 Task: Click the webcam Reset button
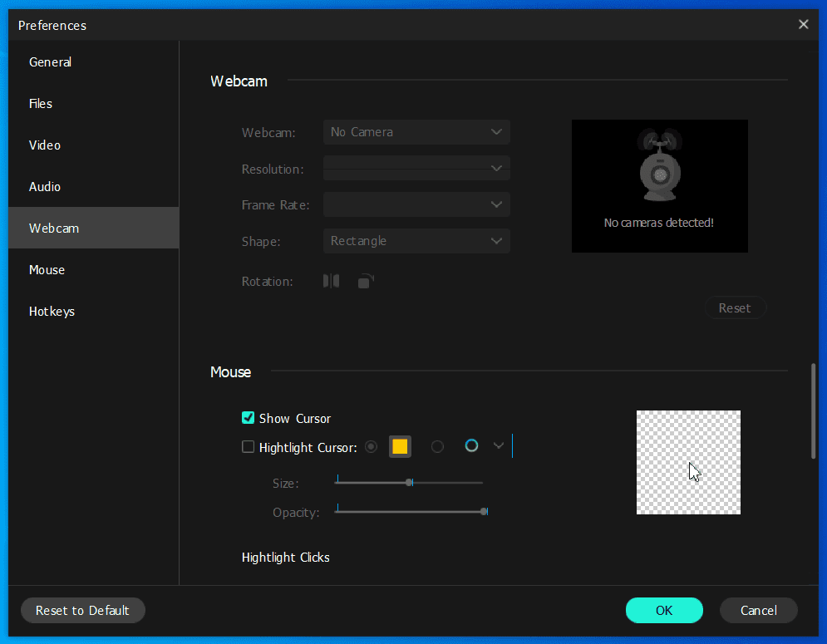coord(735,308)
